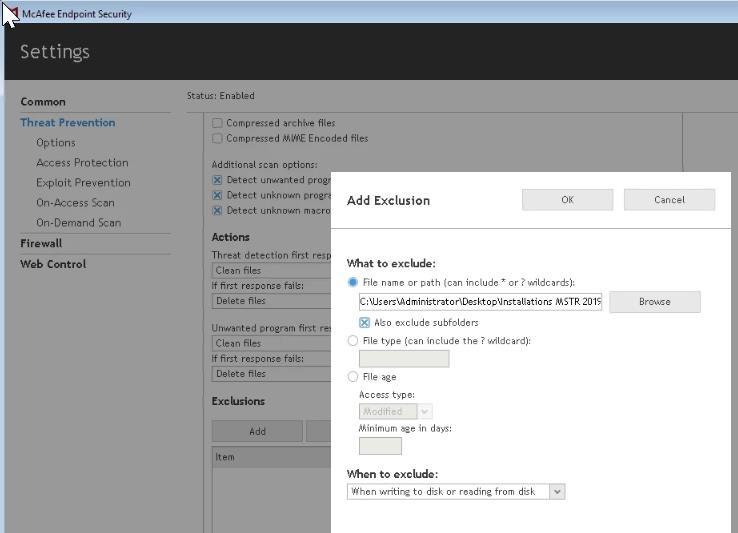The width and height of the screenshot is (738, 533).
Task: Click the file path input field
Action: (480, 302)
